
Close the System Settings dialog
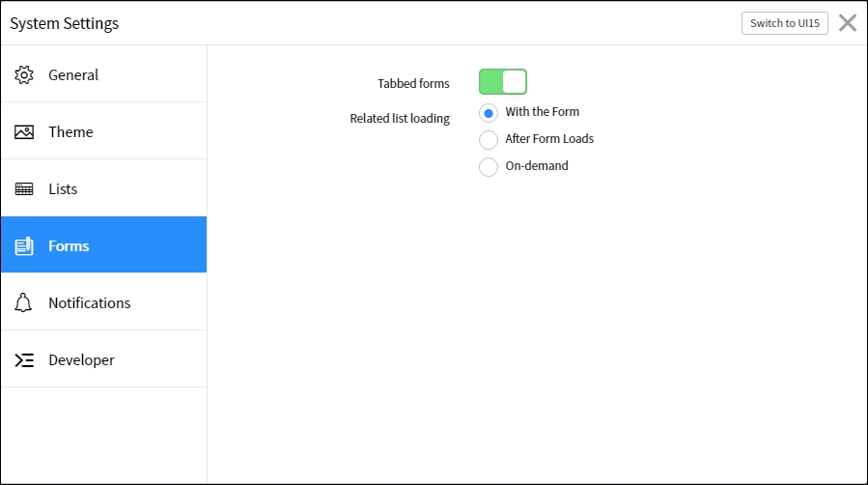848,22
